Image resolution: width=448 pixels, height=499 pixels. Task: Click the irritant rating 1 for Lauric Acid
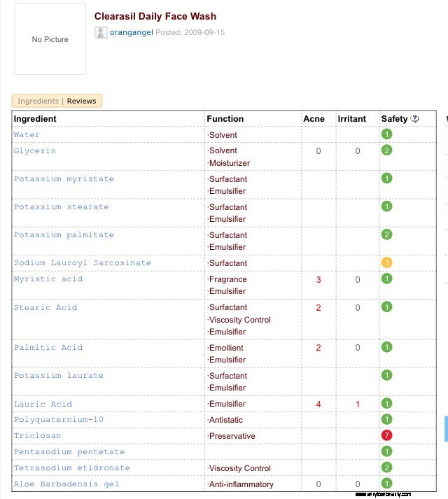pyautogui.click(x=358, y=404)
